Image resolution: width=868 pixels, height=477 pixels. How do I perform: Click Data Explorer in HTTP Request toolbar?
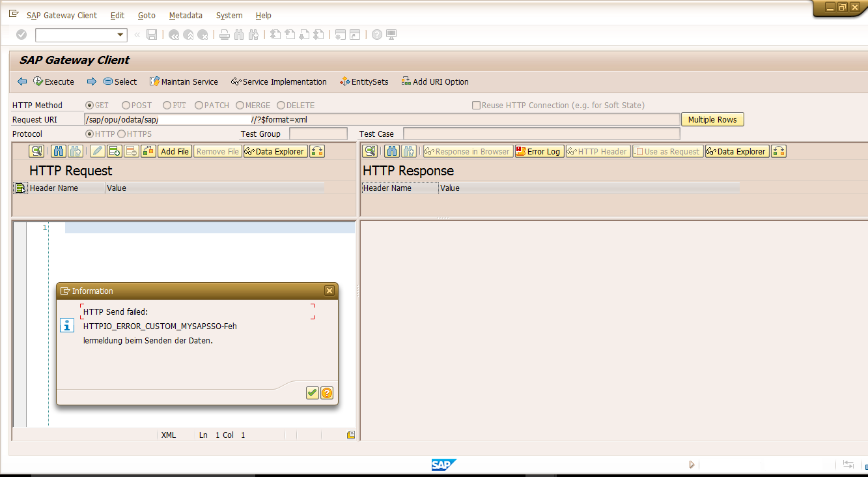[x=275, y=151]
